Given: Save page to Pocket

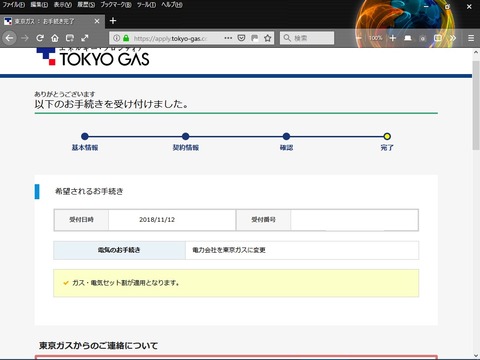Looking at the screenshot, I should (x=241, y=38).
